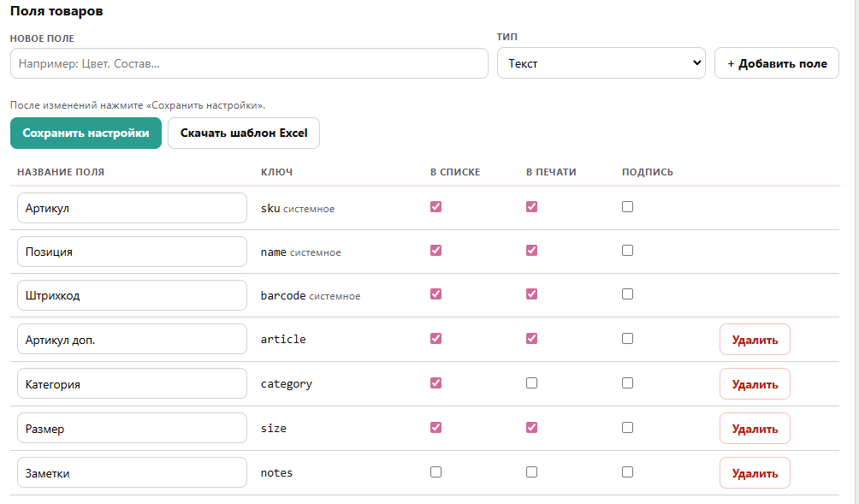Delete the article field with Удалить
Viewport: 859px width, 504px height.
click(755, 340)
